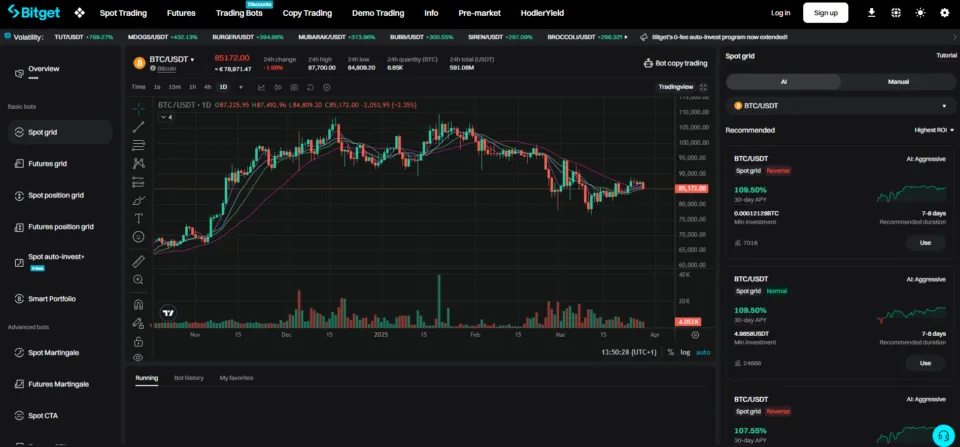Toggle stay in drawing mode
Image resolution: width=960 pixels, height=447 pixels.
click(138, 323)
